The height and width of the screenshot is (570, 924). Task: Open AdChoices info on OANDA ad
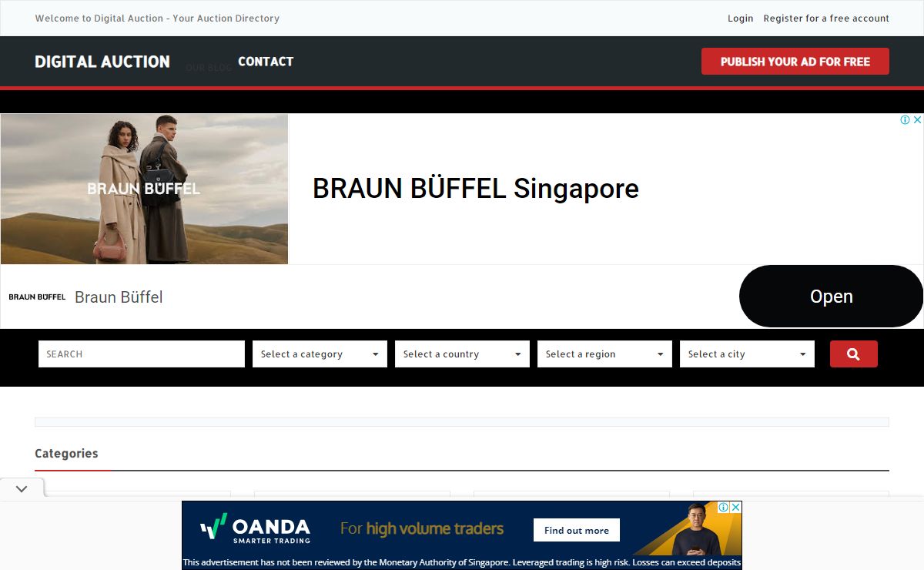pyautogui.click(x=724, y=507)
